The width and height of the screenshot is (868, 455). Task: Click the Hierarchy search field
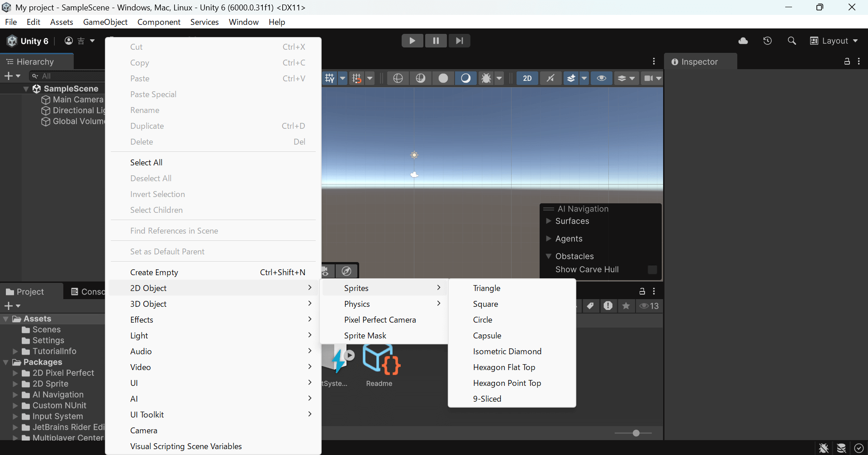[67, 76]
